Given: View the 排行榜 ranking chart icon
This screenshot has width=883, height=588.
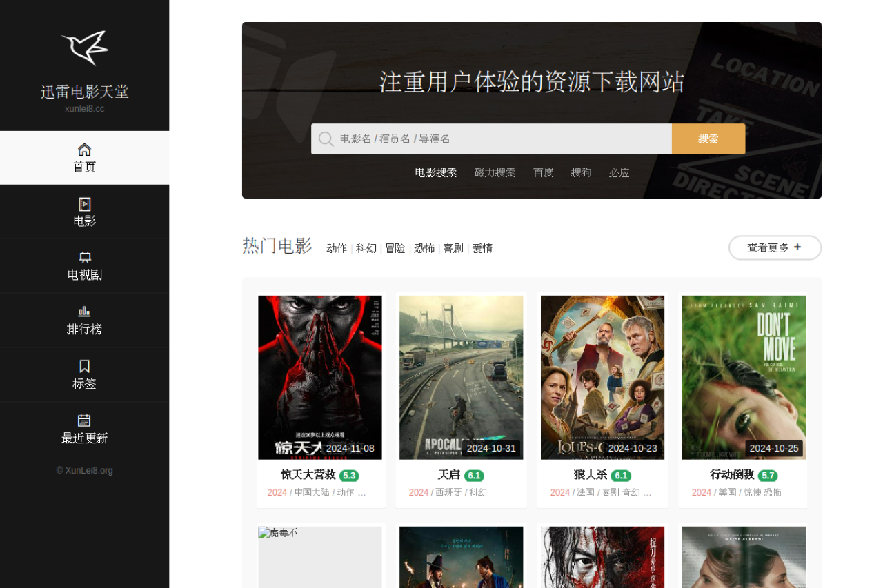Looking at the screenshot, I should click(x=84, y=312).
